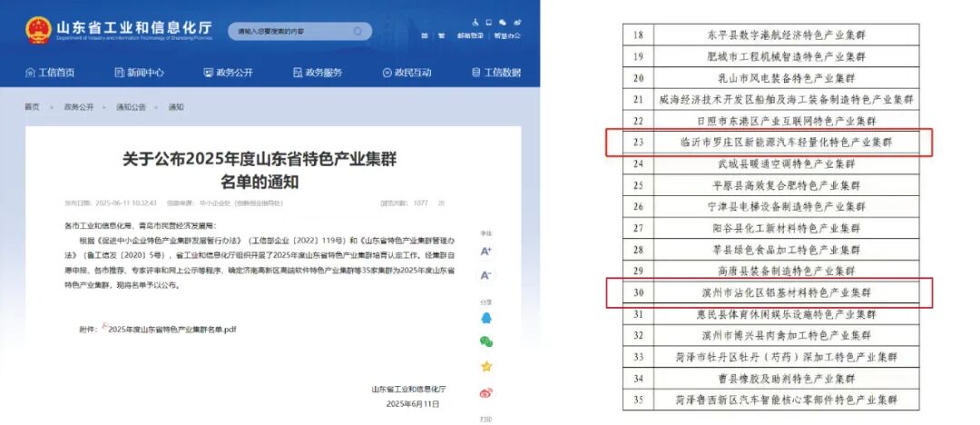Select row 18 东平县数字港航经济特色产业集群
The width and height of the screenshot is (980, 425).
pos(770,35)
